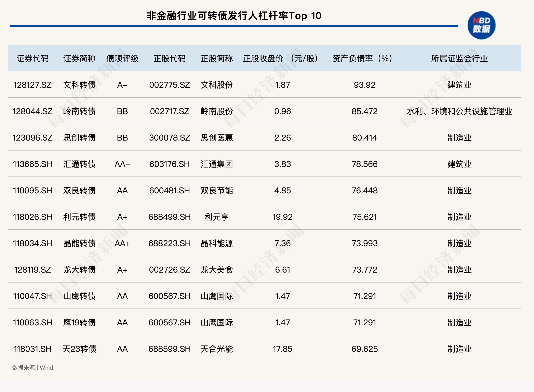Image resolution: width=534 pixels, height=392 pixels.
Task: Click 鹰19转债 bond name
Action: 79,323
